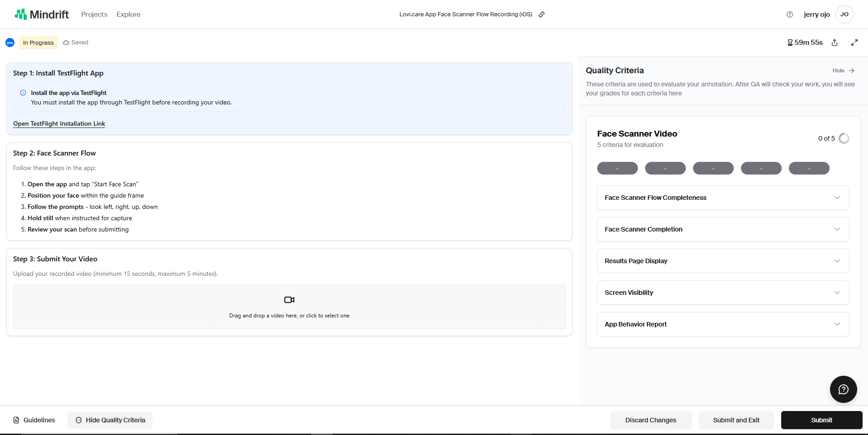
Task: Open the floating help chat button
Action: click(x=844, y=389)
